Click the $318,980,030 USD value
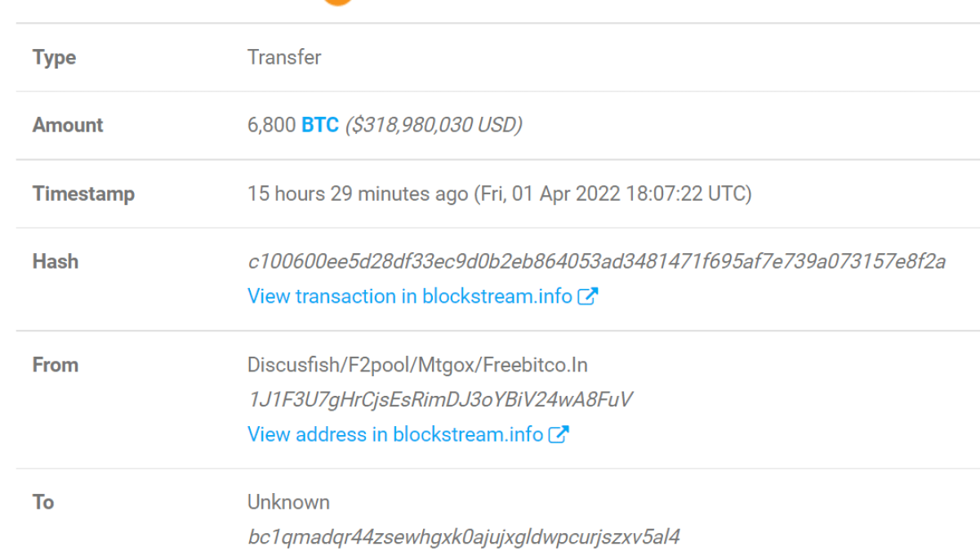Image resolution: width=980 pixels, height=551 pixels. (x=434, y=125)
